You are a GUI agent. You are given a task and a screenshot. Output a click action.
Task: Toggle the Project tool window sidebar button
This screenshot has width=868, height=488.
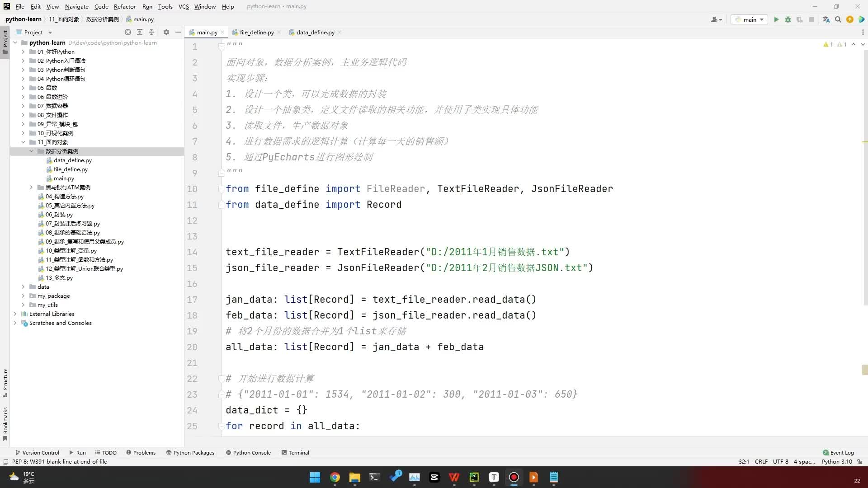click(x=5, y=42)
